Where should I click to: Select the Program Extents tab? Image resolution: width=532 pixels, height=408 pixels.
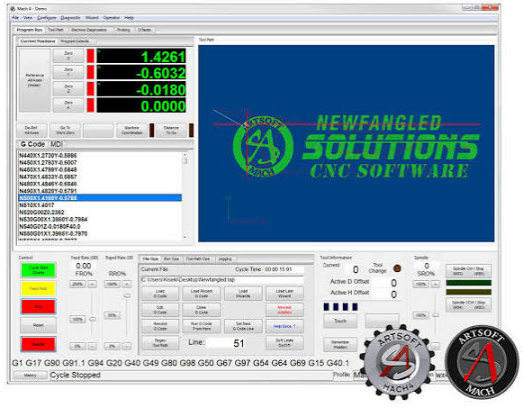click(75, 41)
